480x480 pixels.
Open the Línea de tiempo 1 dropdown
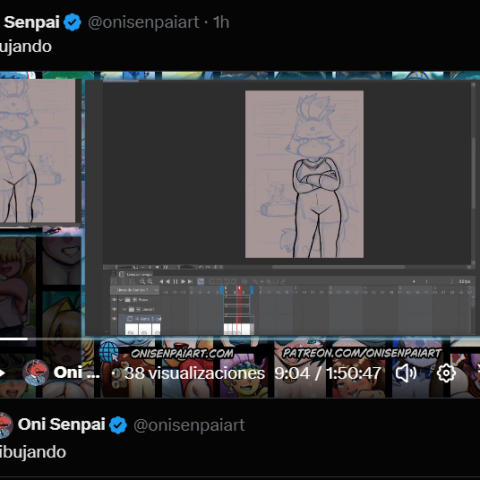pos(135,290)
